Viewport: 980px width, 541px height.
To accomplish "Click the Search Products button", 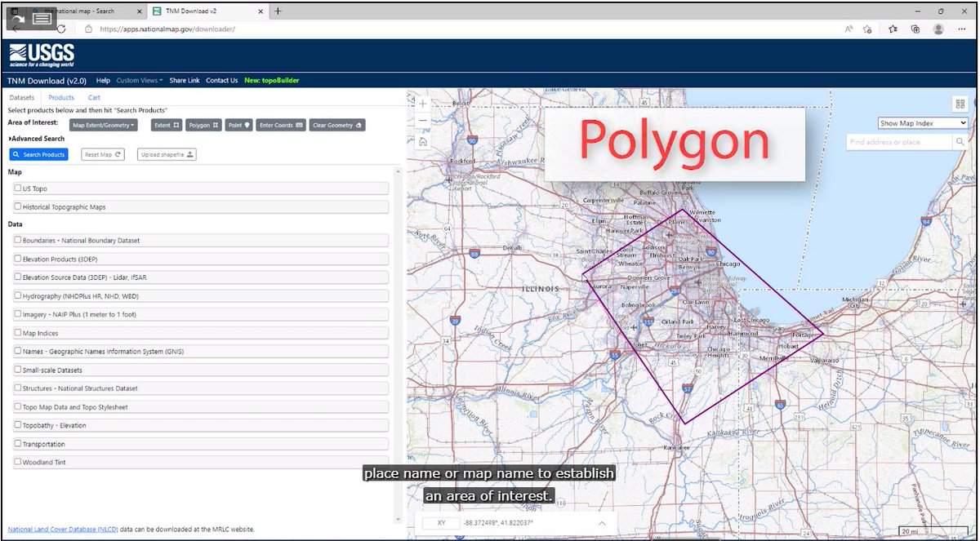I will click(x=38, y=154).
